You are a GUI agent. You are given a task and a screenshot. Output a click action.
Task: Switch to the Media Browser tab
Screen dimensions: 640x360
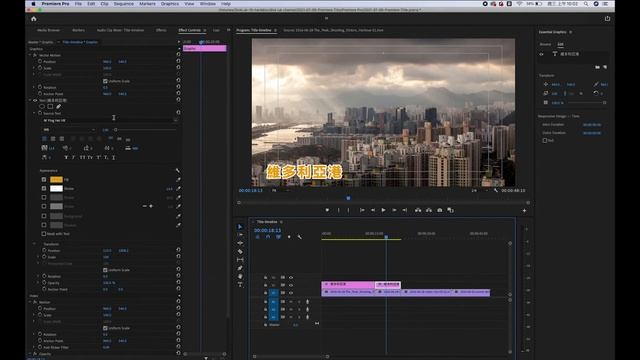pyautogui.click(x=49, y=30)
